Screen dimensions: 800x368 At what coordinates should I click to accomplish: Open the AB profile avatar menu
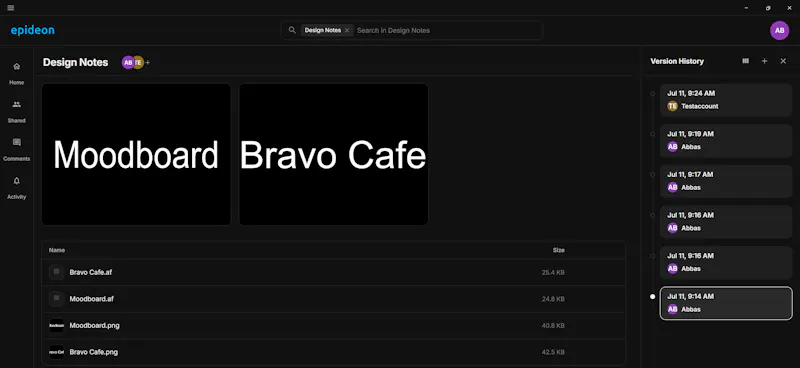pos(779,30)
